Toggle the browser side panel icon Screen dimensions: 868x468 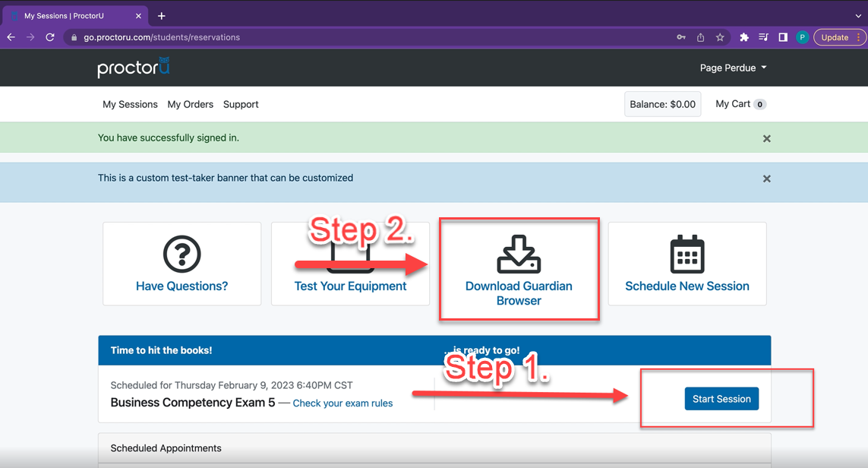(783, 37)
